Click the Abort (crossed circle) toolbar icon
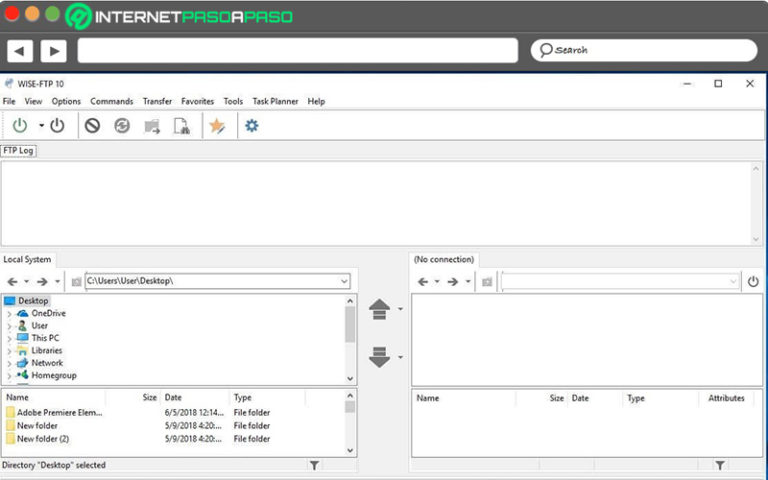Viewport: 768px width, 480px height. 92,125
